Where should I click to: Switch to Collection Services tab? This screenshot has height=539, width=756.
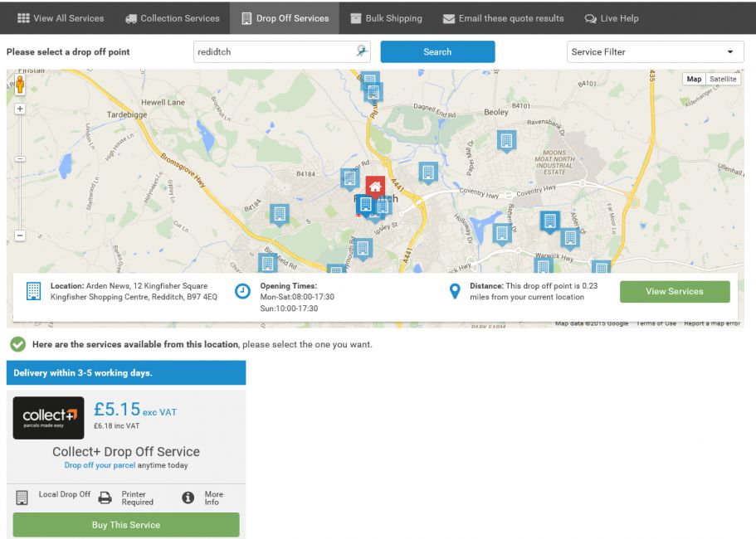tap(172, 18)
